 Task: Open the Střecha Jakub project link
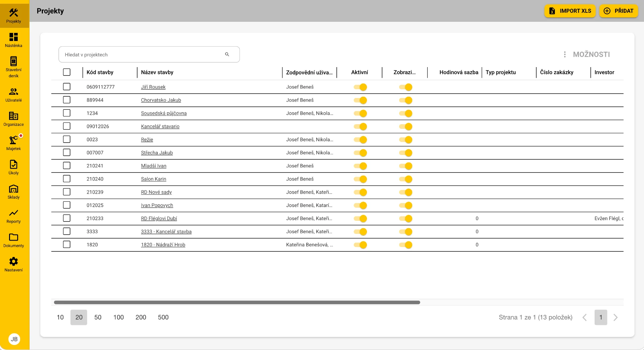[157, 153]
